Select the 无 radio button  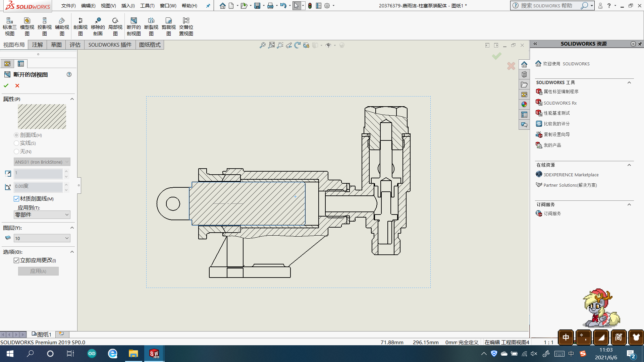16,152
